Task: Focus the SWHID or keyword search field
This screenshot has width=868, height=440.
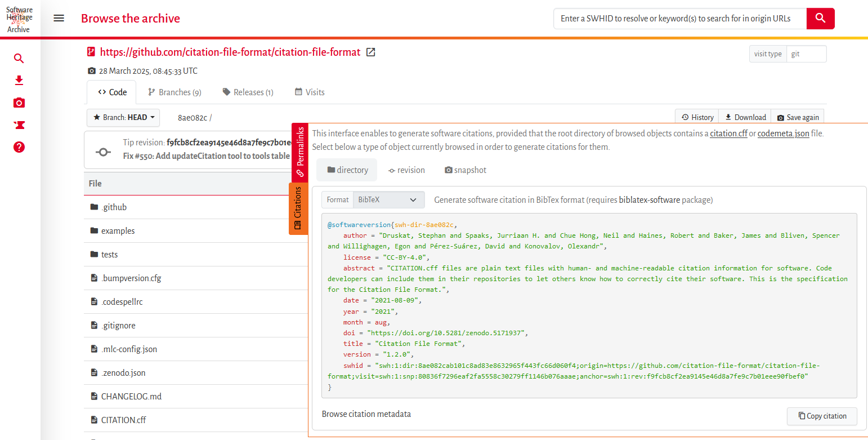Action: pyautogui.click(x=680, y=19)
